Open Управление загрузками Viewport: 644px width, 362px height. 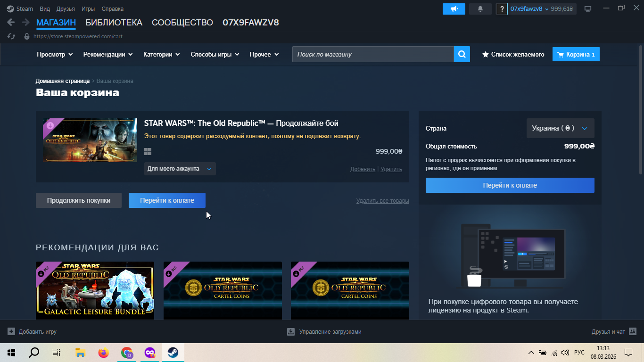coord(330,332)
